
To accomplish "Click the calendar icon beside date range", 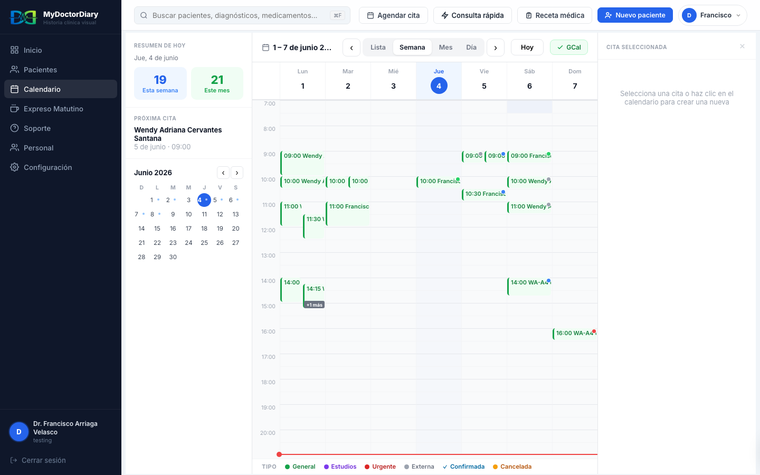I will click(x=265, y=48).
